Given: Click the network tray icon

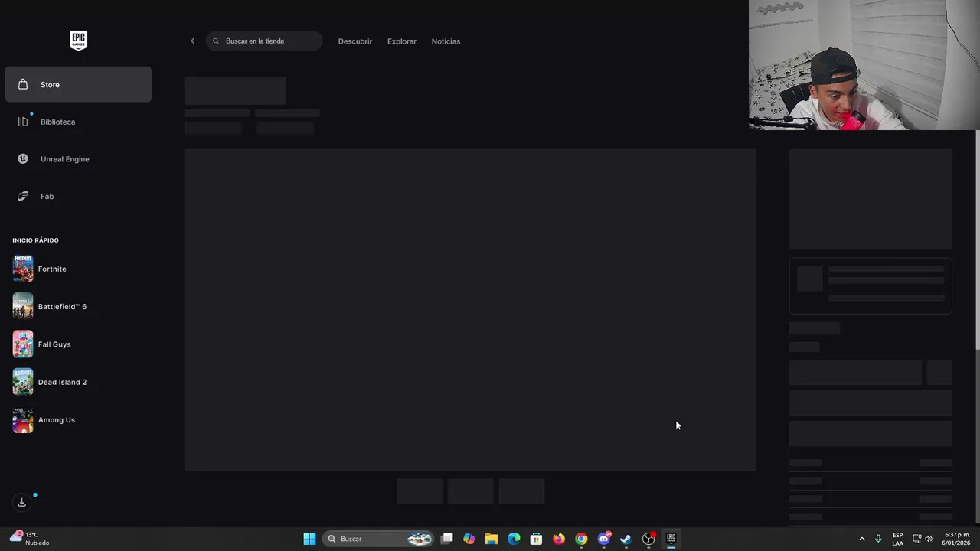Looking at the screenshot, I should pos(917,539).
